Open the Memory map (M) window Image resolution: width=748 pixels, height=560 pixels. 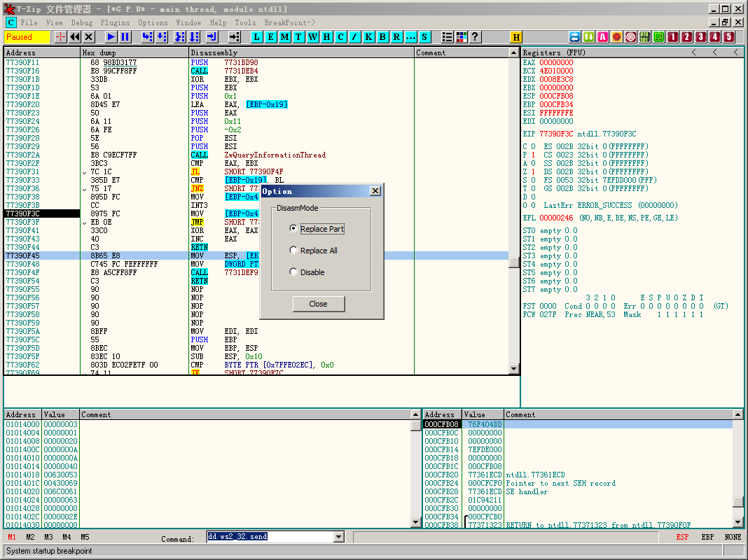coord(285,37)
